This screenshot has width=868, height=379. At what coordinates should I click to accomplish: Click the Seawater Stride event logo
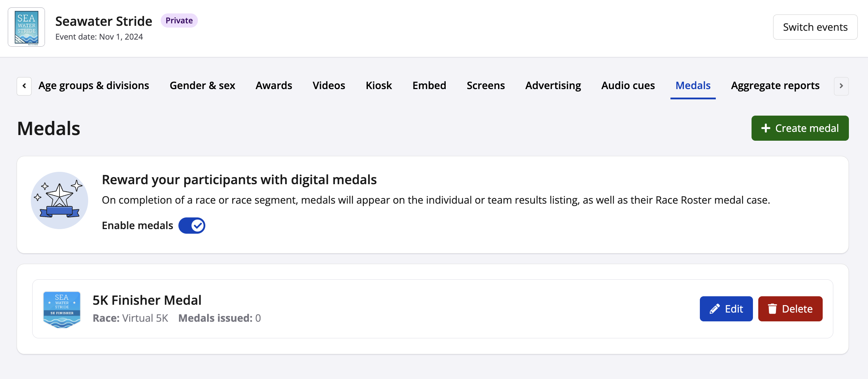click(x=27, y=27)
